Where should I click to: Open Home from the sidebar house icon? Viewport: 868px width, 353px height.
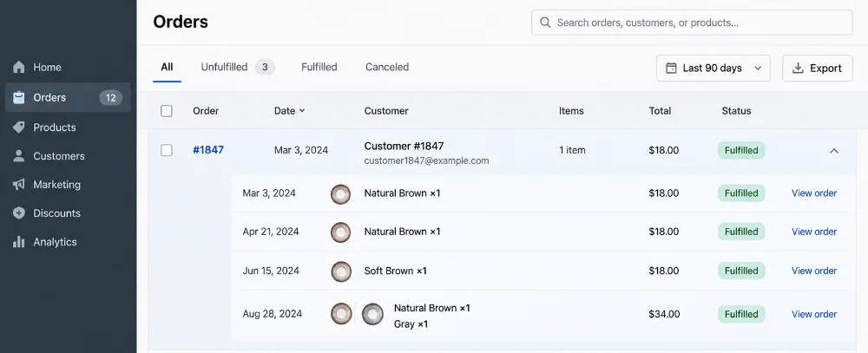(19, 68)
